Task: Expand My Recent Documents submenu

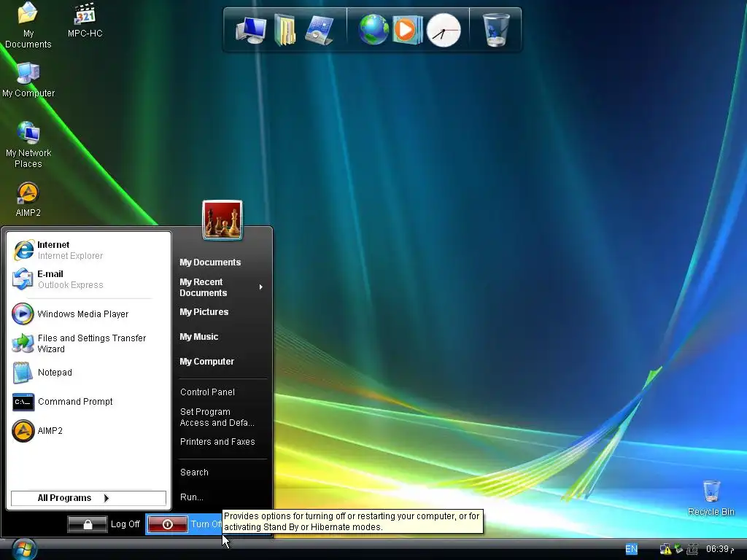Action: point(222,287)
